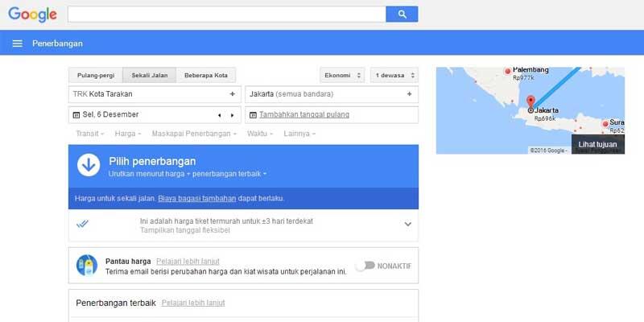The width and height of the screenshot is (644, 322).
Task: Open the Harga price filter dropdown
Action: click(x=128, y=134)
